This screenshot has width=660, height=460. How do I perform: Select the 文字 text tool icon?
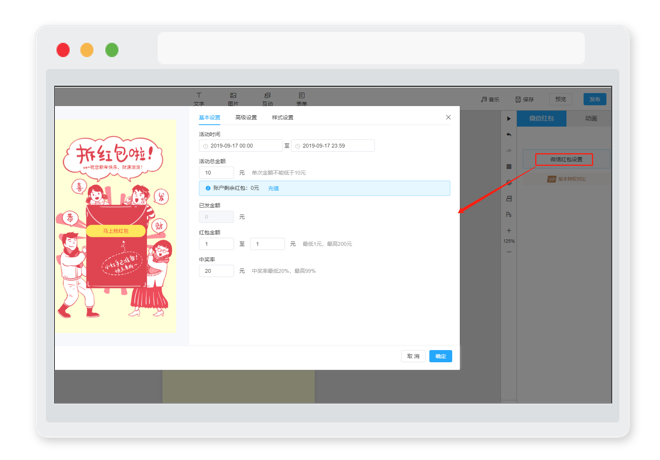[x=199, y=95]
